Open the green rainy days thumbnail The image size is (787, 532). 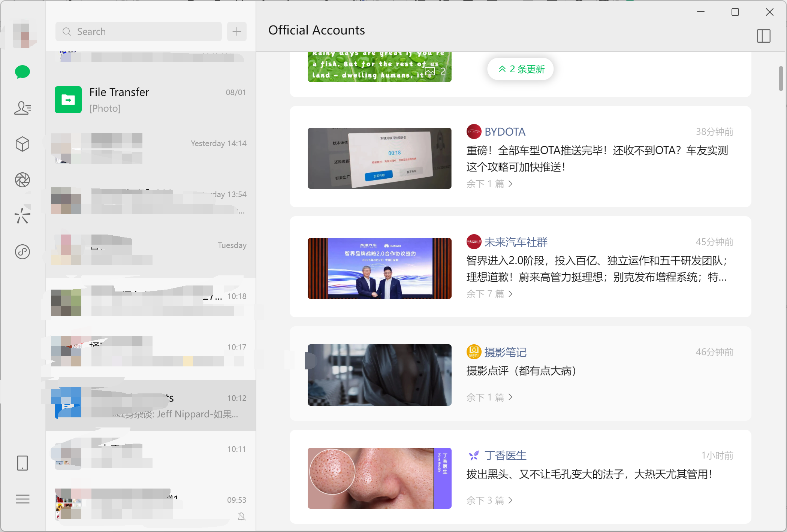(x=379, y=67)
